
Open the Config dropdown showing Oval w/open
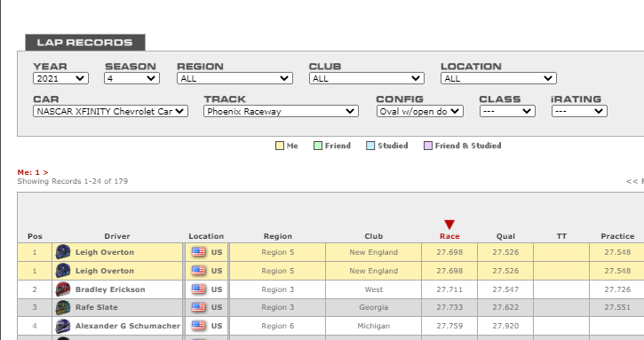coord(420,111)
